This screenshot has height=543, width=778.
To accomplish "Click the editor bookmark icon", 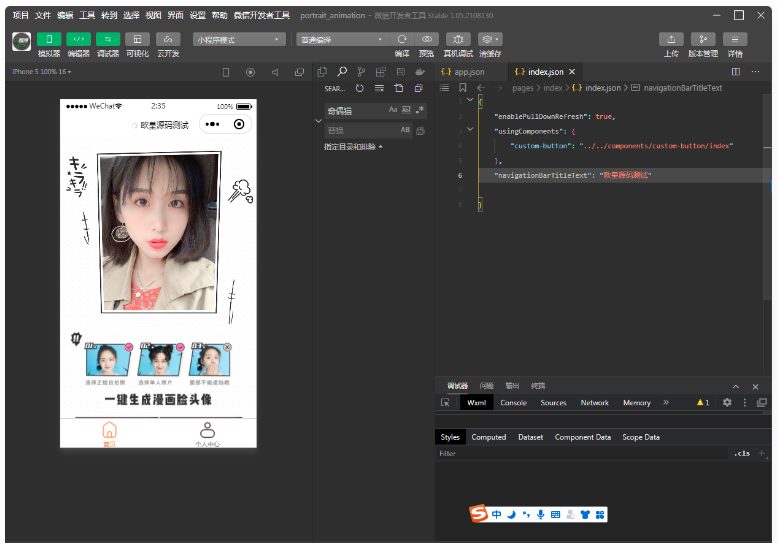I will click(462, 88).
